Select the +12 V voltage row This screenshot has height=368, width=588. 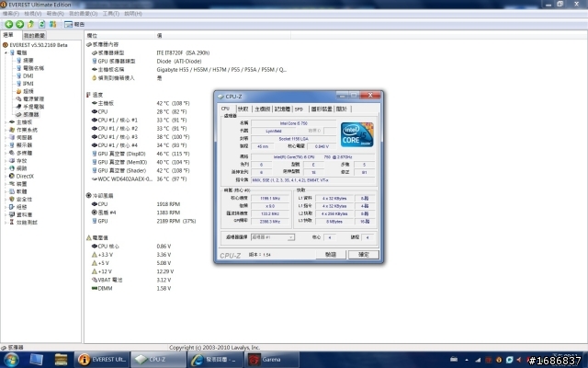(132, 271)
